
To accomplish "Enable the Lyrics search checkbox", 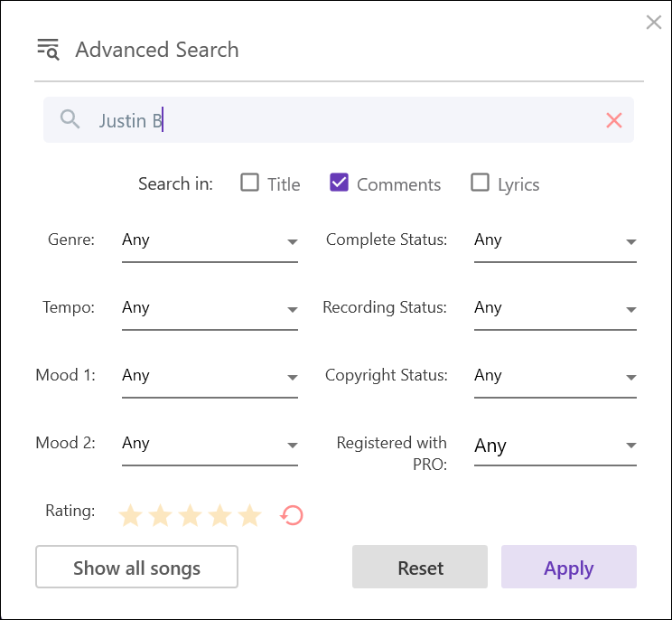I will click(481, 183).
